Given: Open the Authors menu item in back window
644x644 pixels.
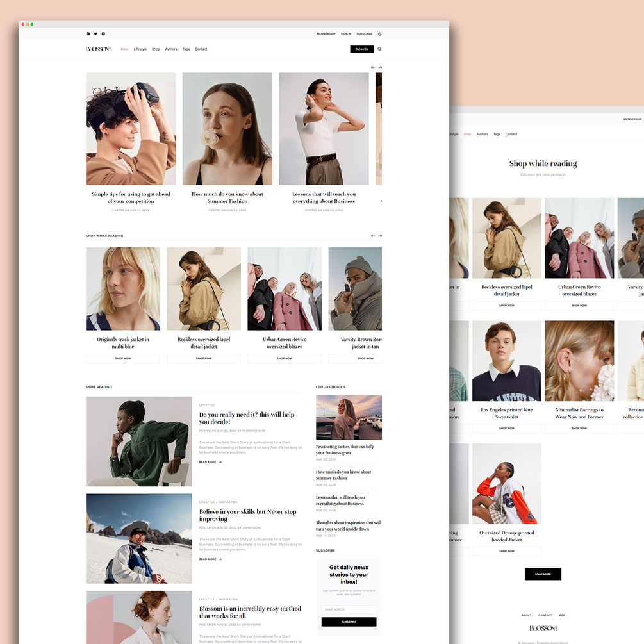Looking at the screenshot, I should [x=482, y=134].
